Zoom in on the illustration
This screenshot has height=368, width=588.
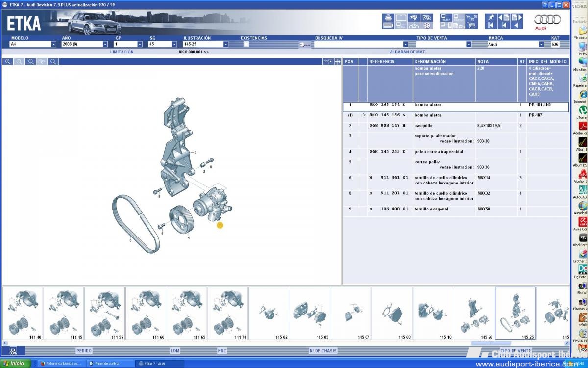(8, 62)
